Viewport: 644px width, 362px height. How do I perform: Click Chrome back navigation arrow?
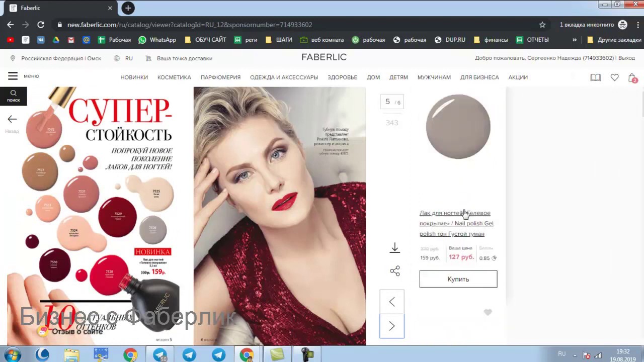(x=11, y=25)
